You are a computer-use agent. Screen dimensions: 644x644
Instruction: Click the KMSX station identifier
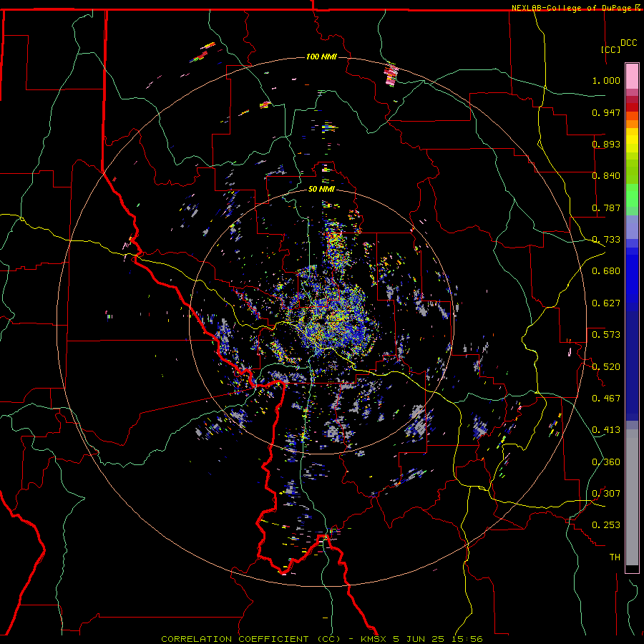(374, 639)
